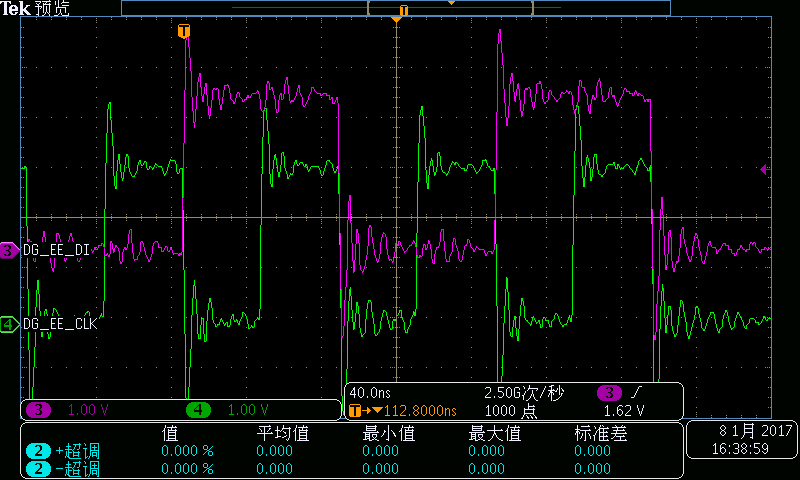Click the measurement 2 badge for +超调
The image size is (800, 480).
tap(38, 451)
